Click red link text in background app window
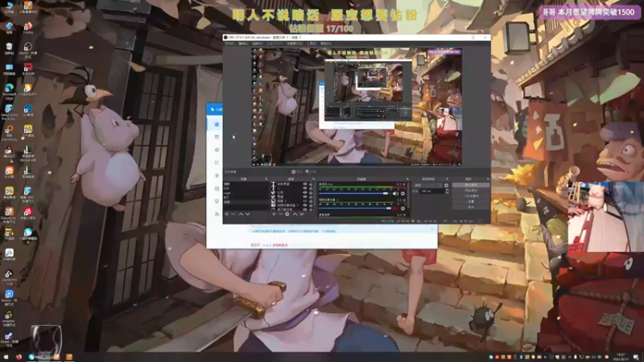The width and height of the screenshot is (644, 362). pos(280,245)
